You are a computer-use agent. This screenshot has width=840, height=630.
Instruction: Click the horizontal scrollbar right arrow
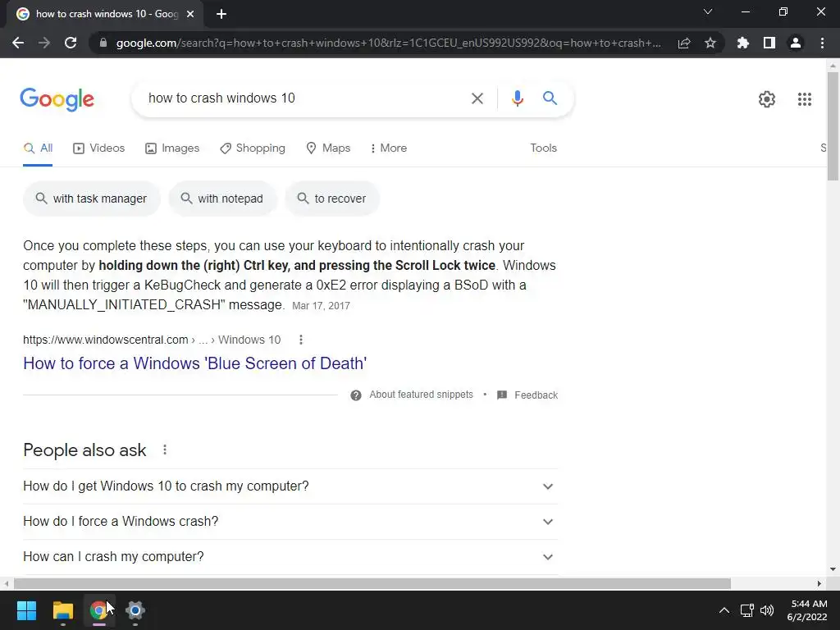pos(819,583)
